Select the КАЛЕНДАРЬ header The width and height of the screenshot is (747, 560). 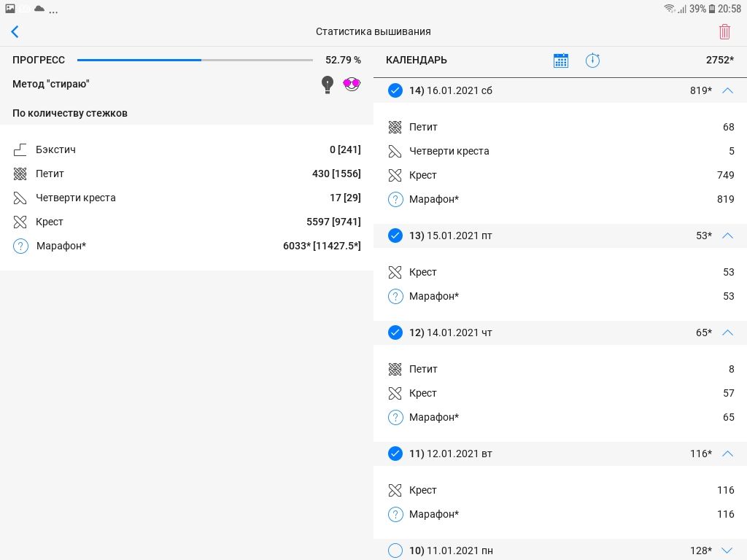pos(417,61)
